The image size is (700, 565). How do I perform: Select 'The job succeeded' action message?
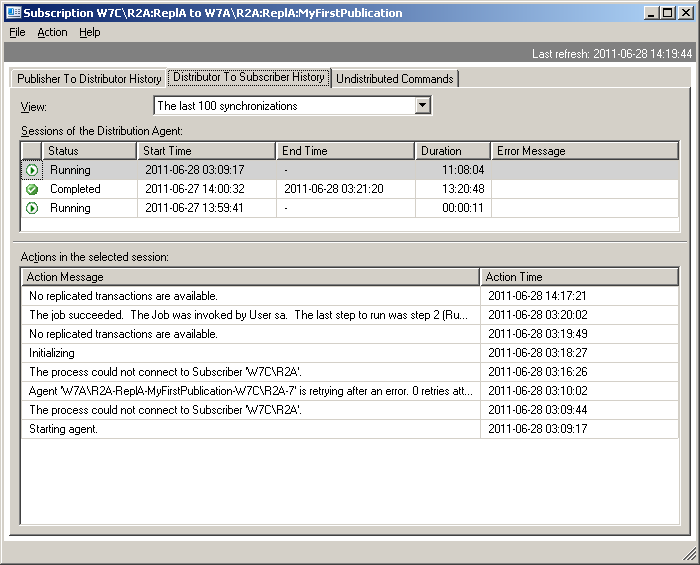pos(249,315)
